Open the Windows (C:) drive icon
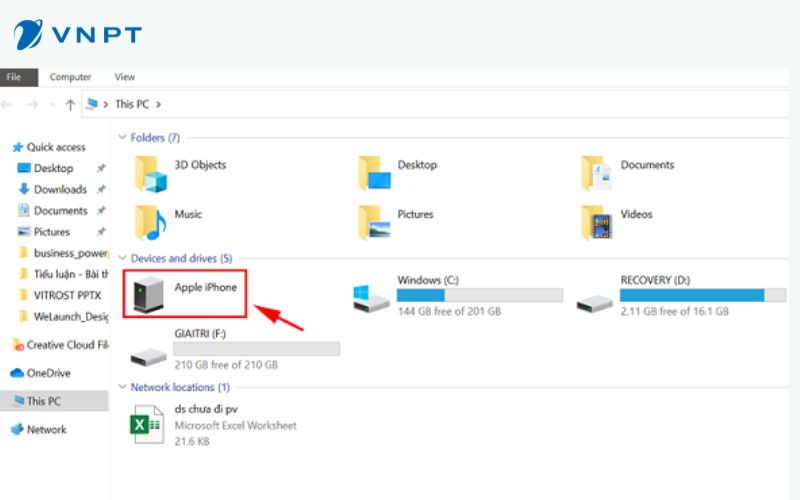 pyautogui.click(x=372, y=296)
